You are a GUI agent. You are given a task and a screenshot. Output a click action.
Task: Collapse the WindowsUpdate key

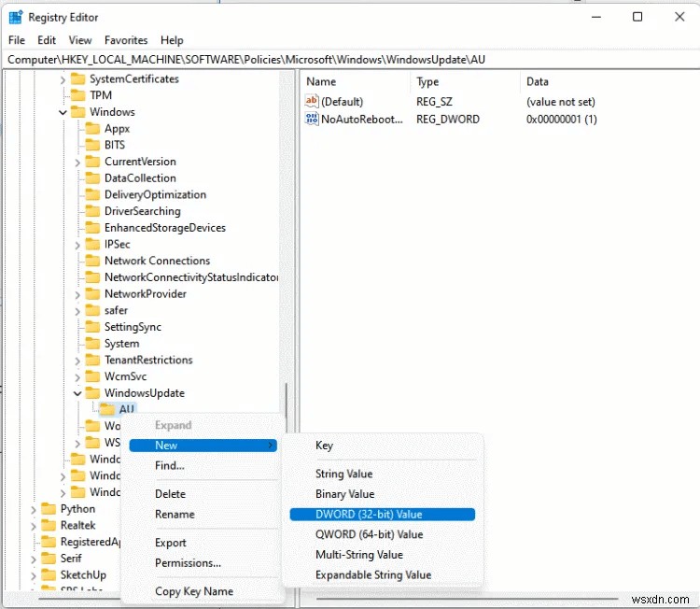77,393
